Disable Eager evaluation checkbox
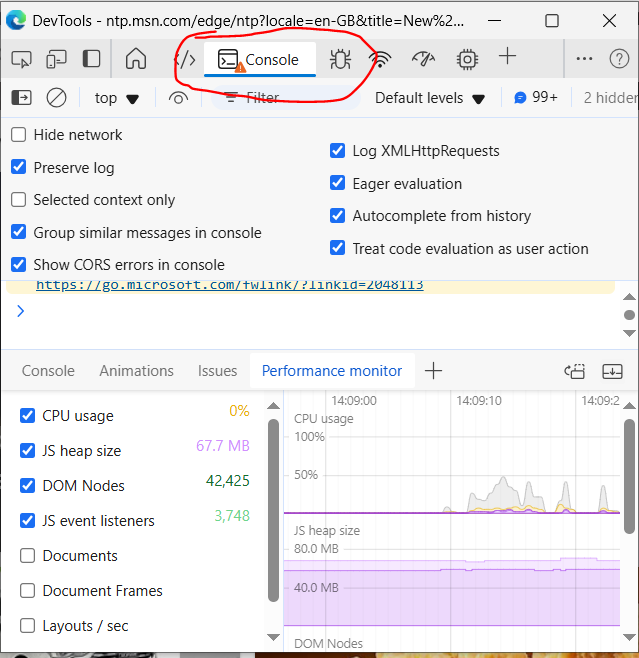This screenshot has width=639, height=658. (338, 184)
